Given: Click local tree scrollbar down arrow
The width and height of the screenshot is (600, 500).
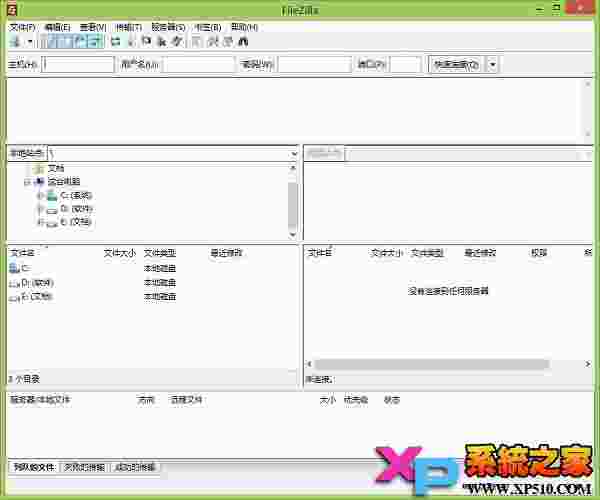Looking at the screenshot, I should (293, 235).
